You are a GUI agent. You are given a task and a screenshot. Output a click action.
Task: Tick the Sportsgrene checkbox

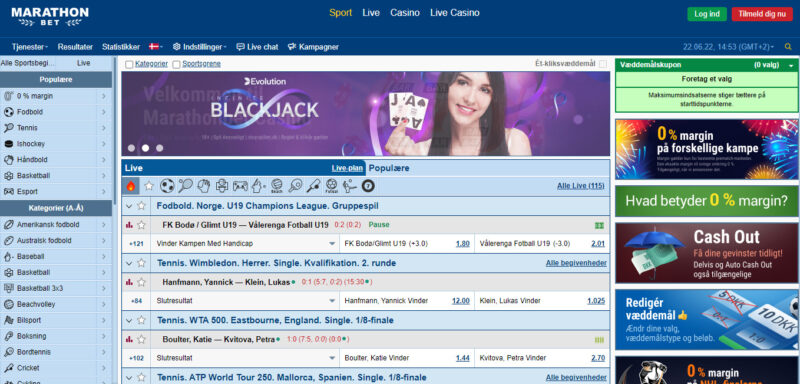coord(176,65)
